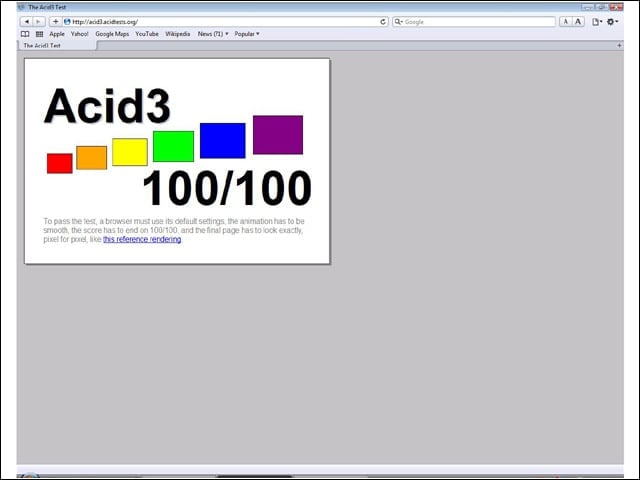Open the Wikipedia bookmark
Viewport: 640px width, 480px height.
(178, 34)
